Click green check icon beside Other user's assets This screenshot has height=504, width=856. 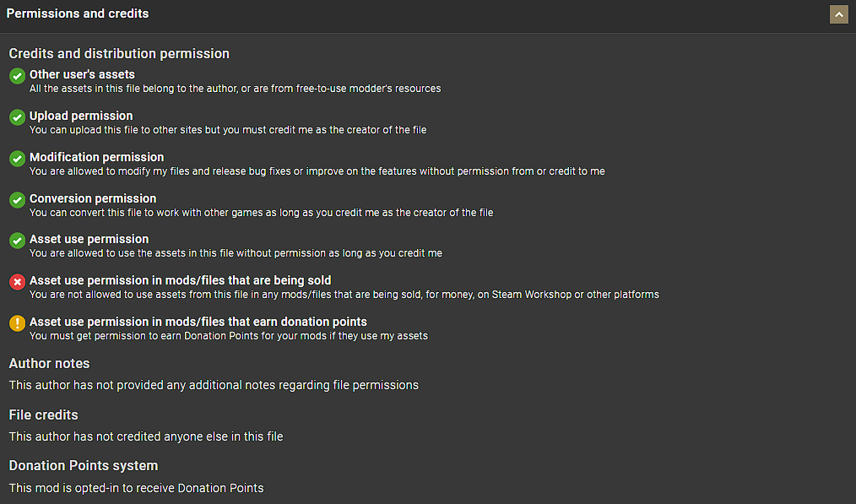pos(17,77)
